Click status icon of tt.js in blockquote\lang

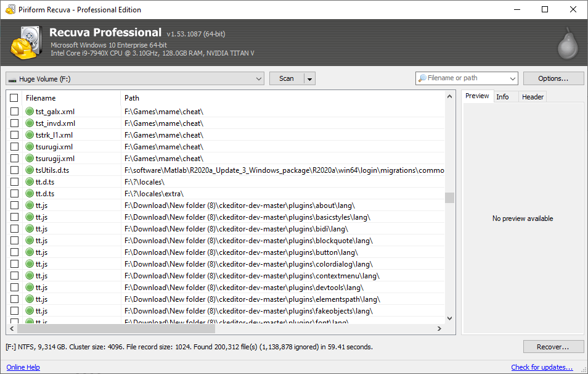[x=30, y=240]
